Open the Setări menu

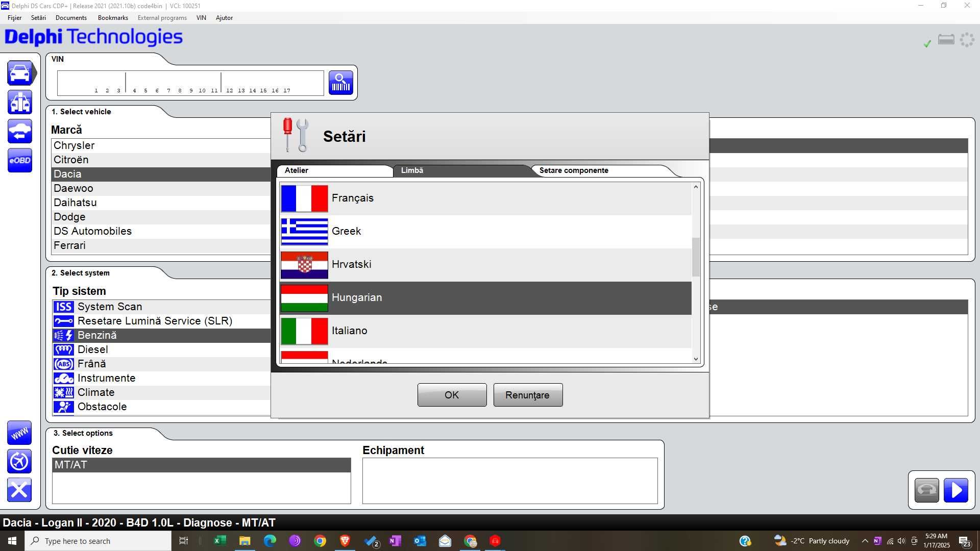point(38,18)
